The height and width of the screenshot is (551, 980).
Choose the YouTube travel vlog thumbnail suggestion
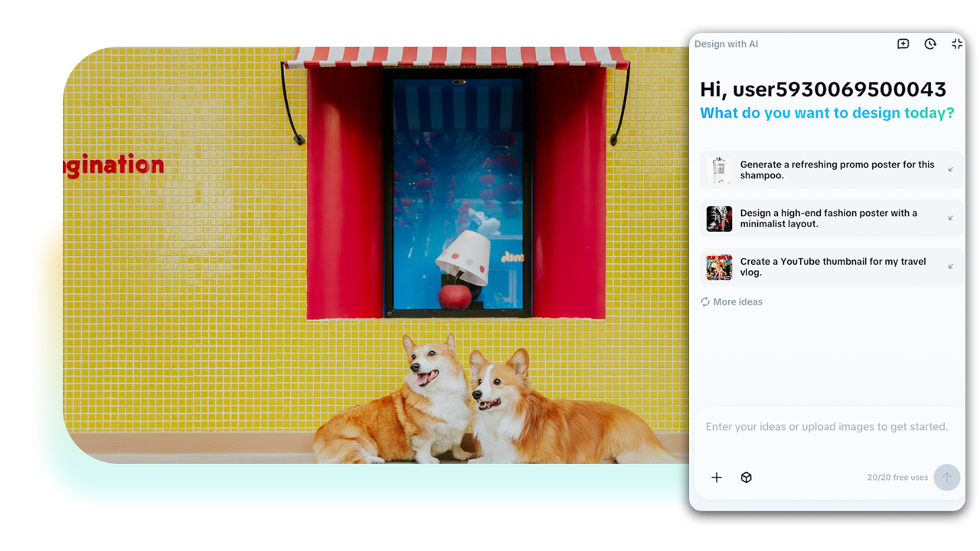[832, 267]
